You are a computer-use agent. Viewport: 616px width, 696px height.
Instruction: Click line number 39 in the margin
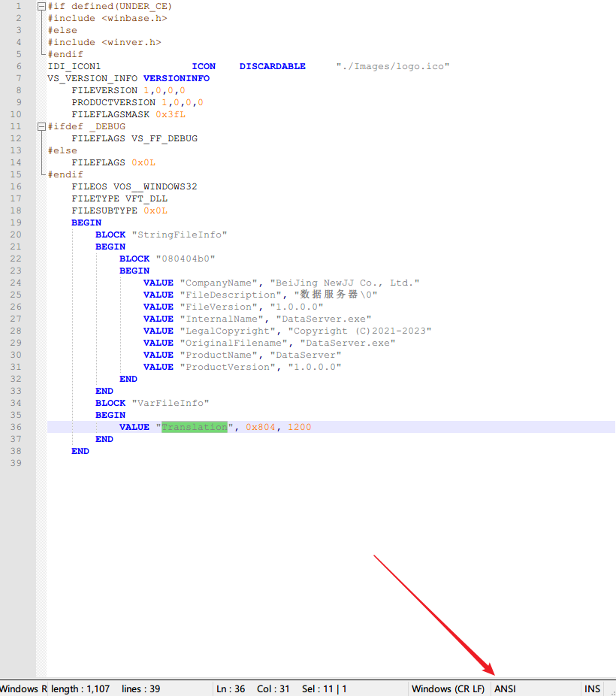tap(16, 463)
